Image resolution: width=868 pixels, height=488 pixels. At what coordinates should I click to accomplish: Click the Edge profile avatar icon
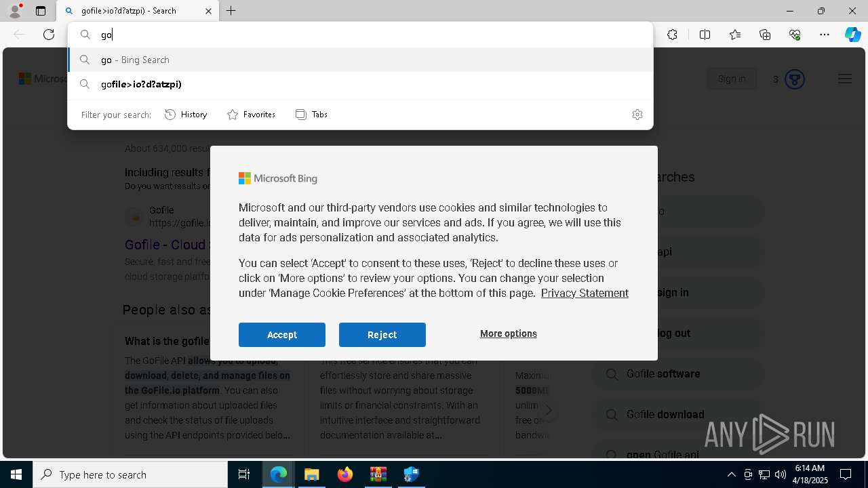pyautogui.click(x=15, y=10)
